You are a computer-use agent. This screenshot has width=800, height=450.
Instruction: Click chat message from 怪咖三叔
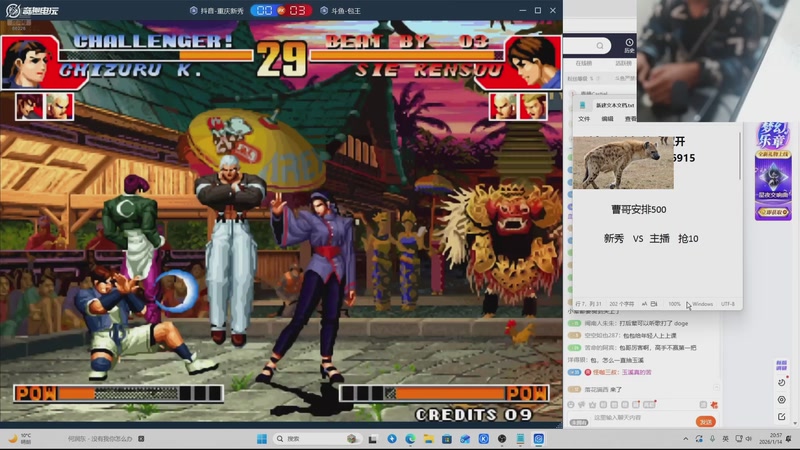tap(610, 372)
